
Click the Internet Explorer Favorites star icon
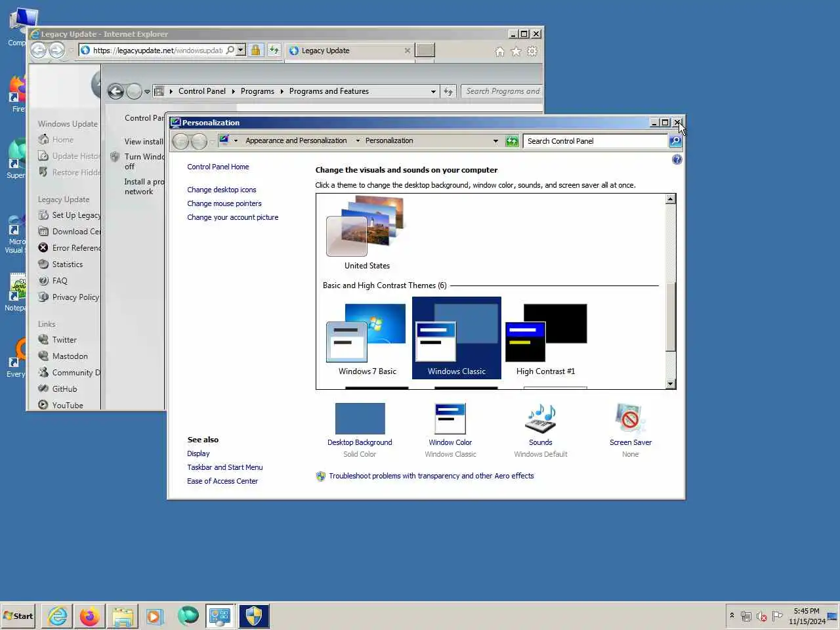(516, 51)
